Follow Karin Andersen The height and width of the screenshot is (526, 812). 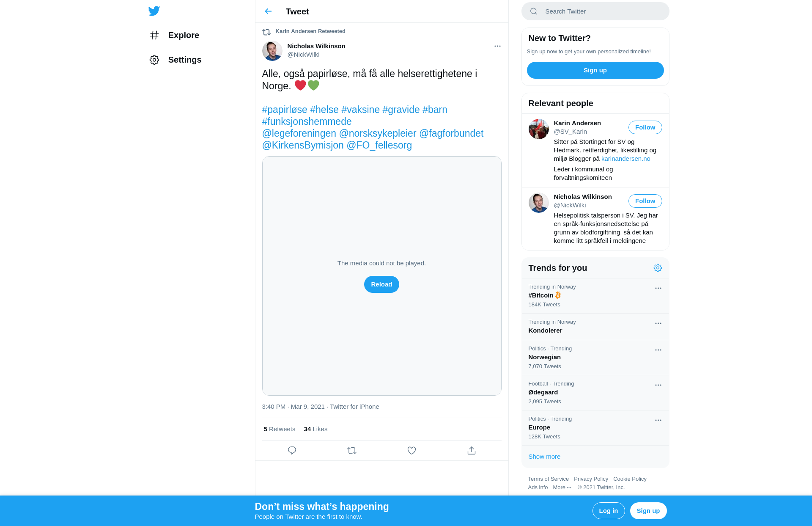tap(645, 127)
